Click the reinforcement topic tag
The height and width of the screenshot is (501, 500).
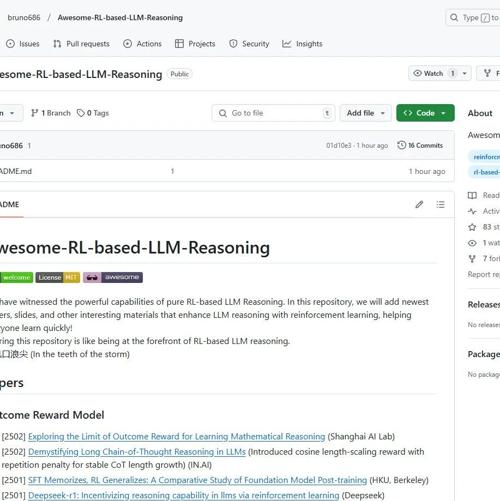[485, 157]
